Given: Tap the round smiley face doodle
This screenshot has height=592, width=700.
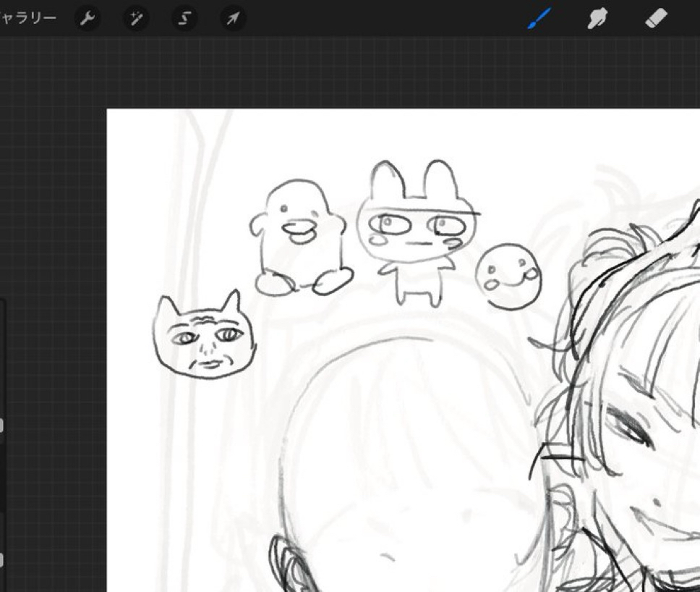Looking at the screenshot, I should (x=508, y=276).
